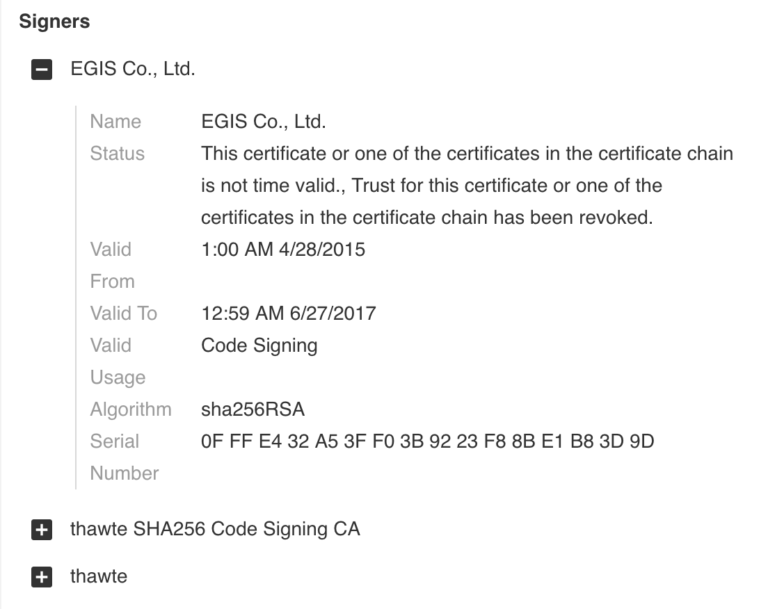The image size is (768, 609).
Task: Click the Name field value EGIS Co., Ltd.
Action: pyautogui.click(x=264, y=122)
